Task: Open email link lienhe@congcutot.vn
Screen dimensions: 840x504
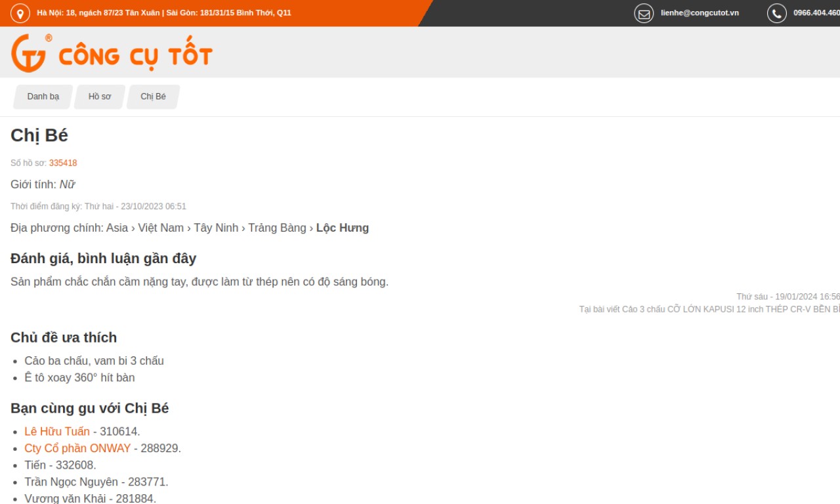Action: (700, 13)
